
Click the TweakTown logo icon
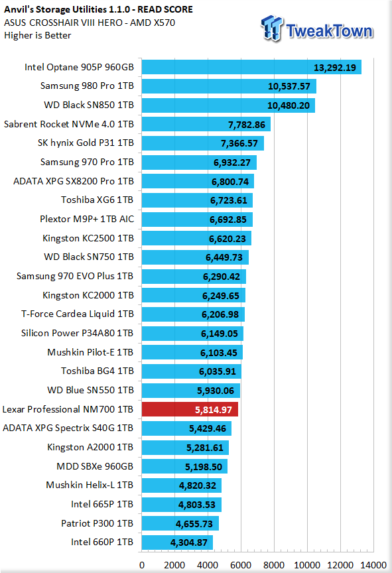coord(272,28)
